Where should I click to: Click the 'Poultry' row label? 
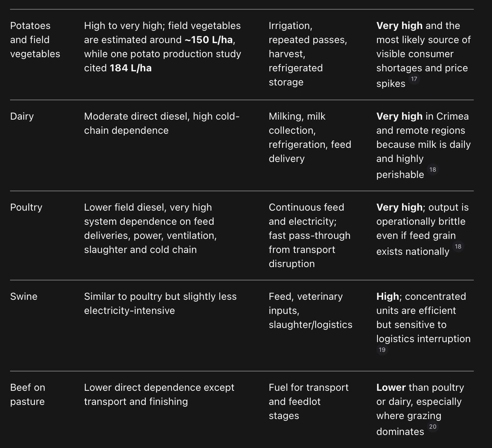tap(26, 207)
